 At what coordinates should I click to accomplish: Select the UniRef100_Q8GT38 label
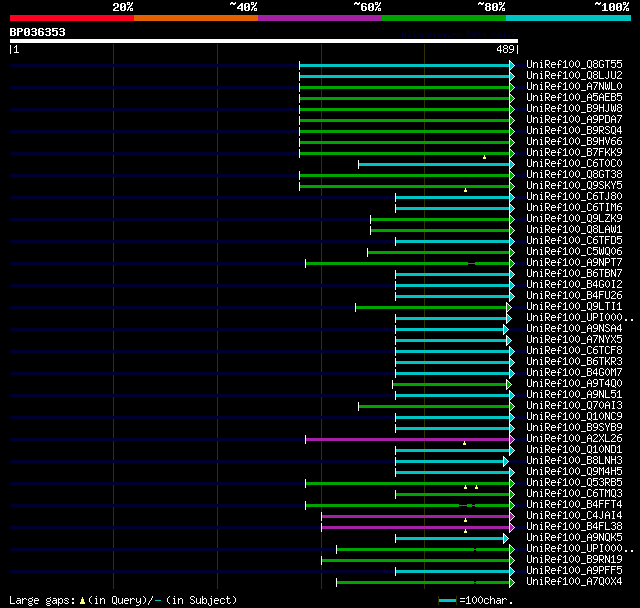tap(574, 175)
